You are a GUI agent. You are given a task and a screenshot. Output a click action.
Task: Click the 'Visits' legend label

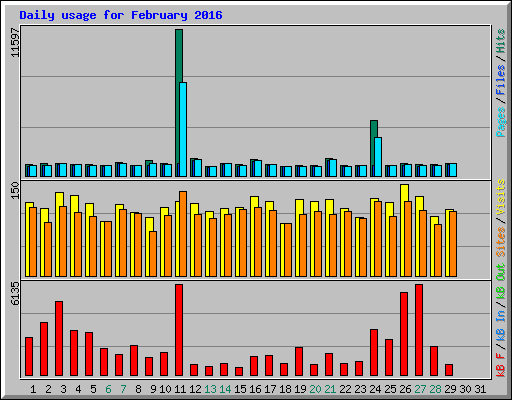point(501,197)
